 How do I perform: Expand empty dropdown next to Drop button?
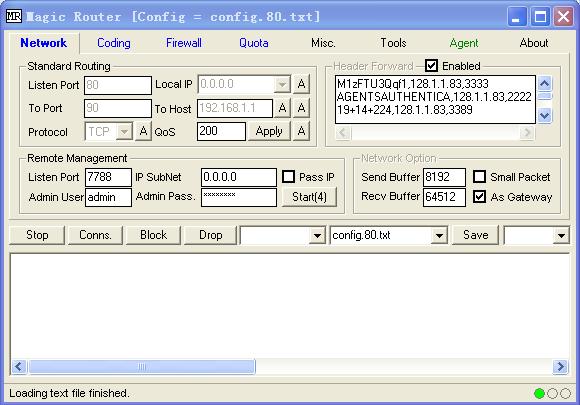(317, 236)
